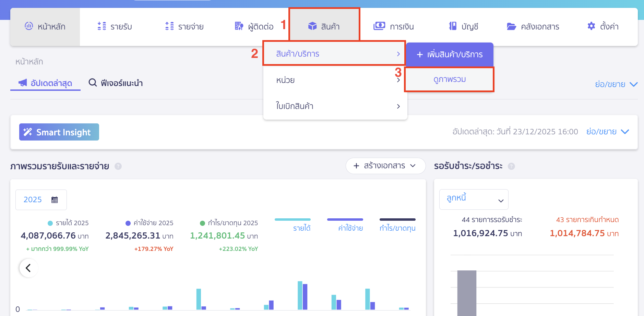Click the contacts (ผู้ติดต่อ) building icon
The image size is (644, 316).
point(239,26)
